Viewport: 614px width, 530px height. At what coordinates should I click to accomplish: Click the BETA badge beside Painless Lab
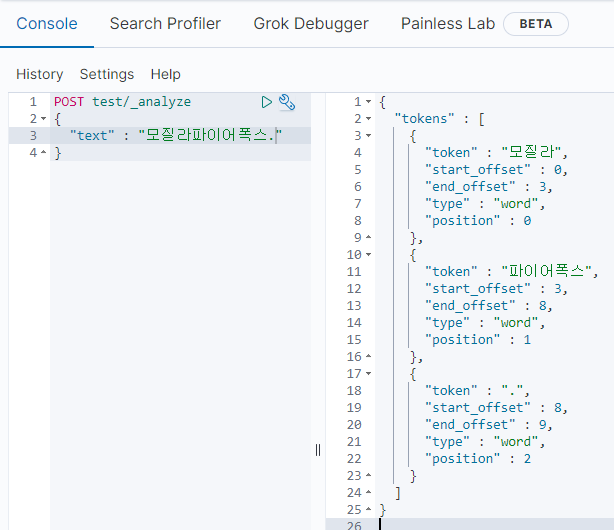click(535, 24)
